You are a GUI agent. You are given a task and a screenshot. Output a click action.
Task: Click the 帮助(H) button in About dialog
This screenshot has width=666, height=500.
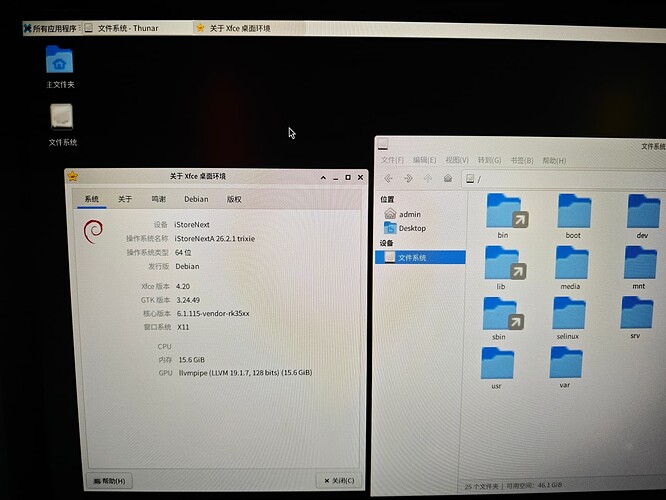110,481
